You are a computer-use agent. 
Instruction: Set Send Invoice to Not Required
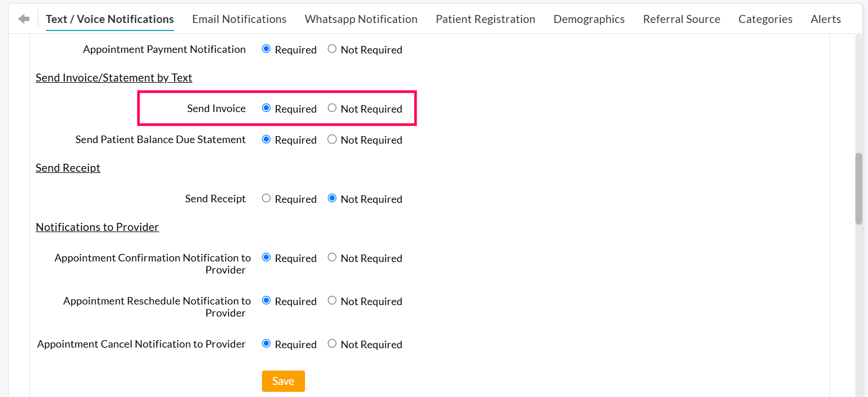coord(332,108)
